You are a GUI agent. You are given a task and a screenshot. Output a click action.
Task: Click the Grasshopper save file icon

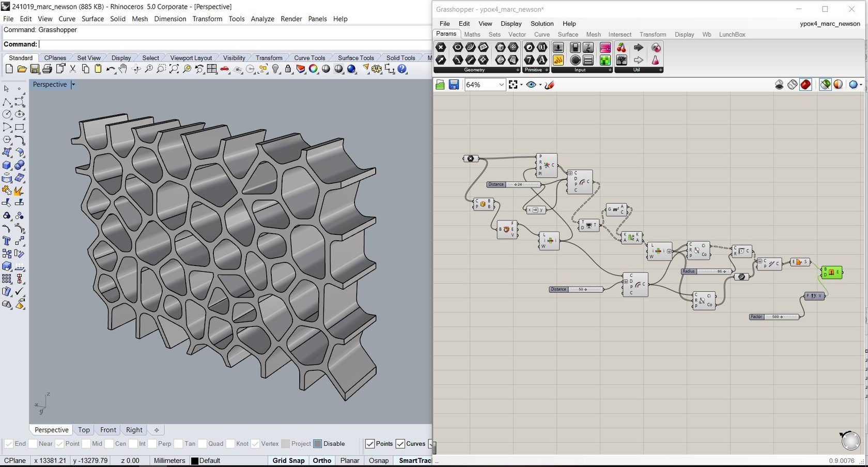coord(454,85)
